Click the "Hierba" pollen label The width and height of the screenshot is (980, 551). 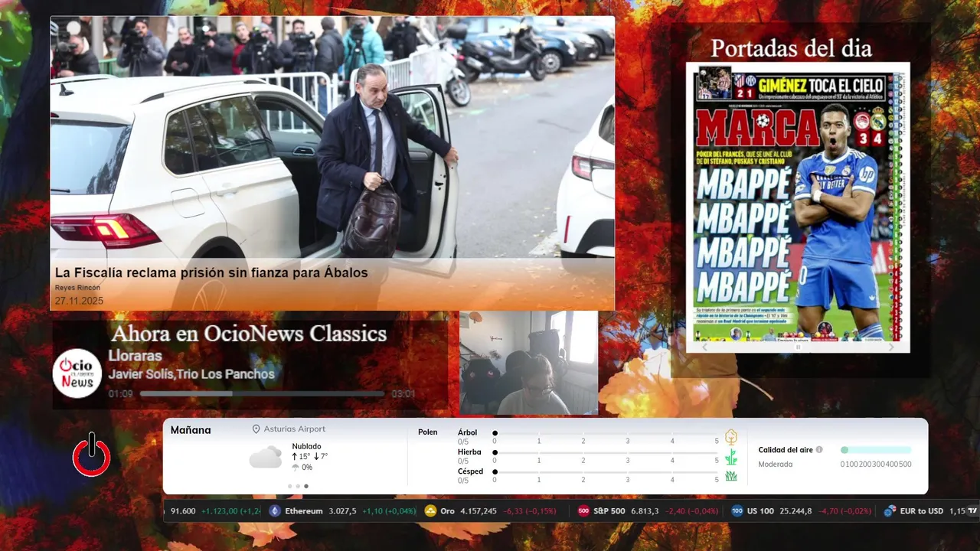click(469, 452)
